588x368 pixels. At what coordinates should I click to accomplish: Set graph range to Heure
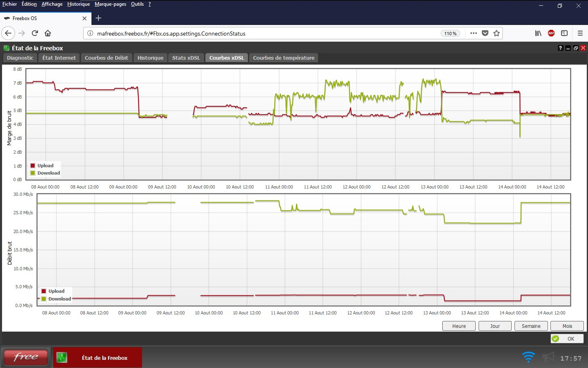459,326
